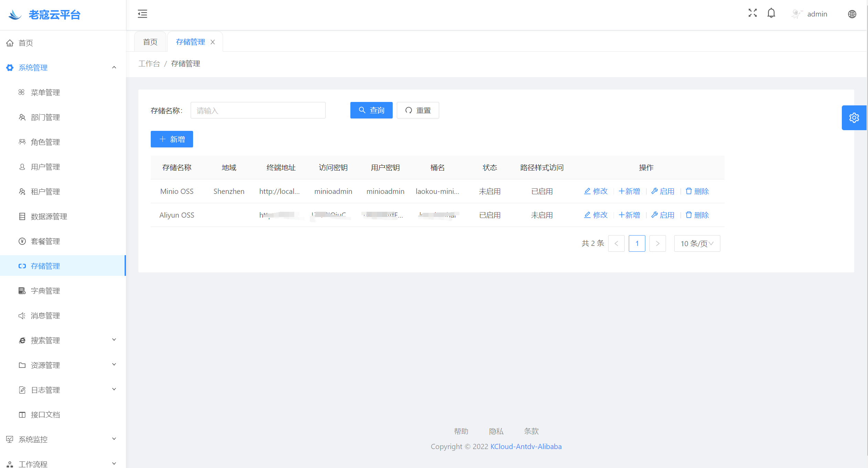Open 字典管理 in the sidebar
Viewport: 868px width, 468px height.
coord(45,291)
